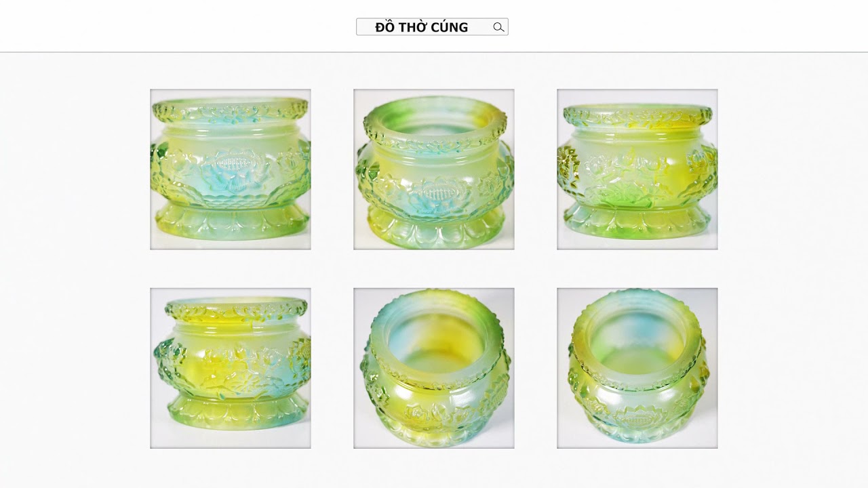Image resolution: width=868 pixels, height=488 pixels.
Task: View the middle image in the first row
Action: 434,169
